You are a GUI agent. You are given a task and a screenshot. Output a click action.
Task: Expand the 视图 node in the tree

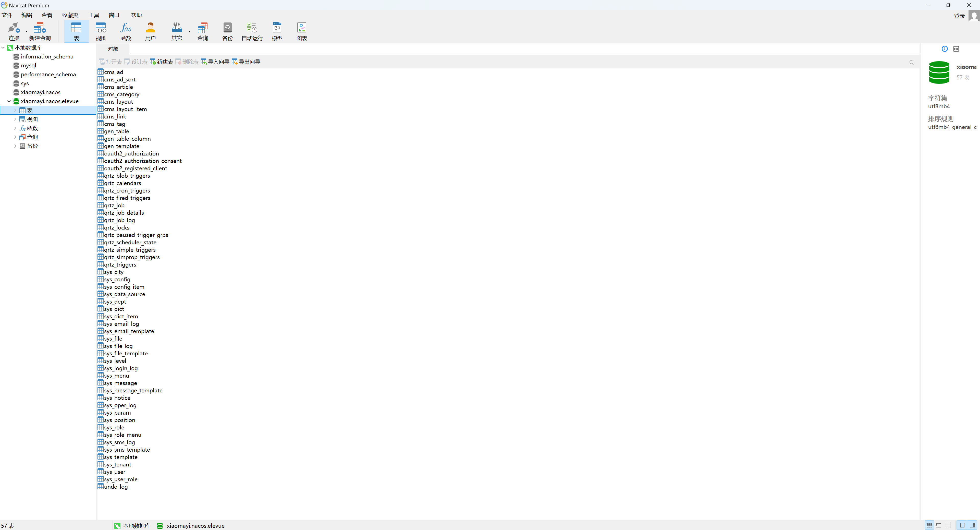(15, 119)
